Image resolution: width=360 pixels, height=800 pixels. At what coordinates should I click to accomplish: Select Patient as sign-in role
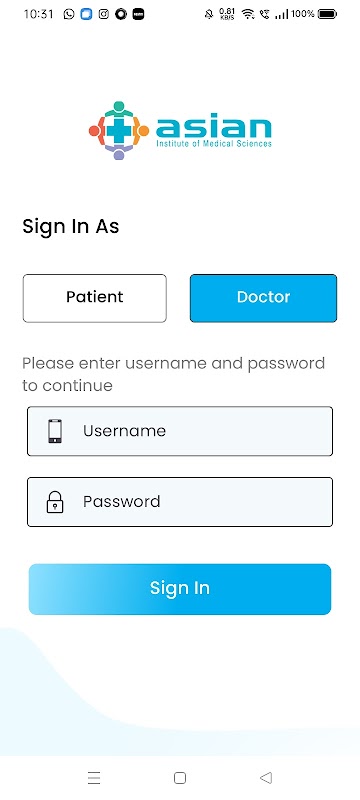[x=95, y=298]
